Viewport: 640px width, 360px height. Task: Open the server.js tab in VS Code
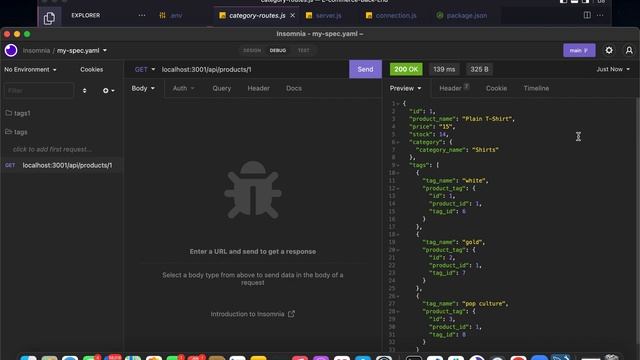324,16
